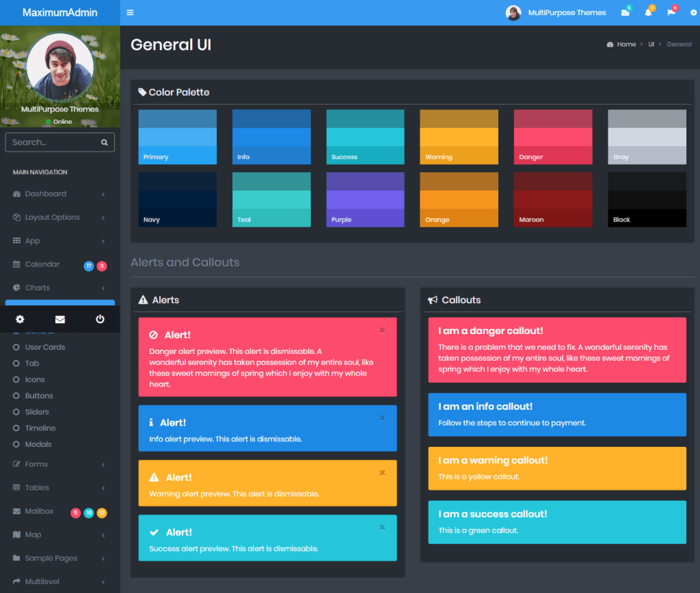Click the MaximumAdmin logo link
Screen dimensions: 700x593
60,12
